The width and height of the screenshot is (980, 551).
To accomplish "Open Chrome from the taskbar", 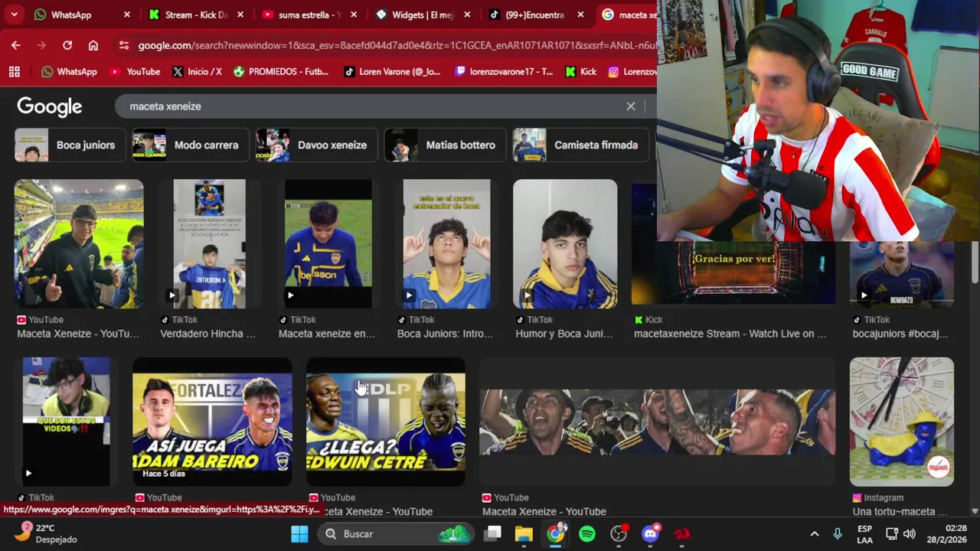I will tap(556, 533).
